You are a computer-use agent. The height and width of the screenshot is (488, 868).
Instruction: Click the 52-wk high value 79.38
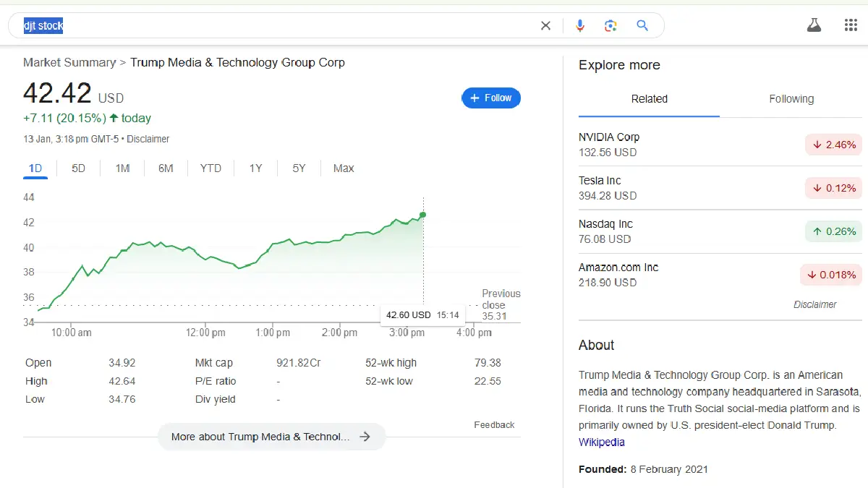click(x=488, y=363)
